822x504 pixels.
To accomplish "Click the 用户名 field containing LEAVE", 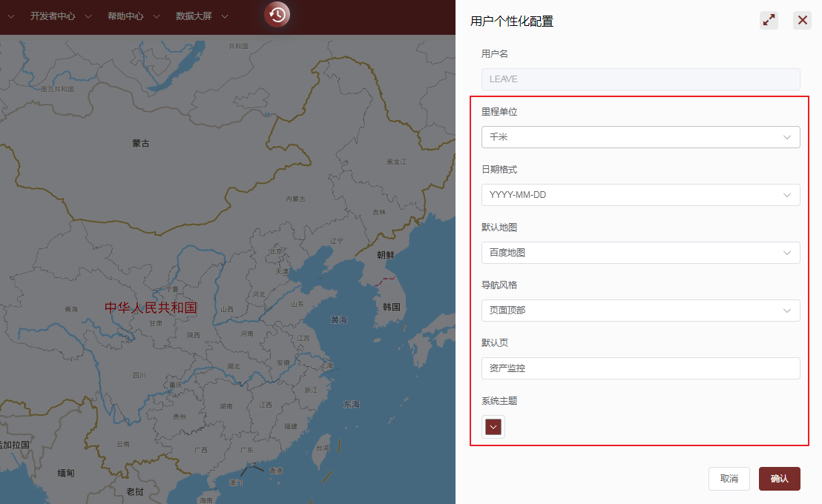I will pyautogui.click(x=640, y=79).
